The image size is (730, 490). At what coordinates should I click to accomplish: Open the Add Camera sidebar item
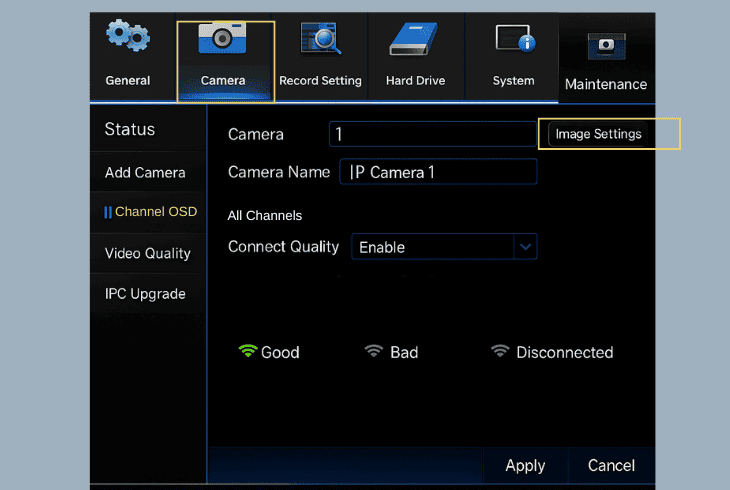pos(148,173)
